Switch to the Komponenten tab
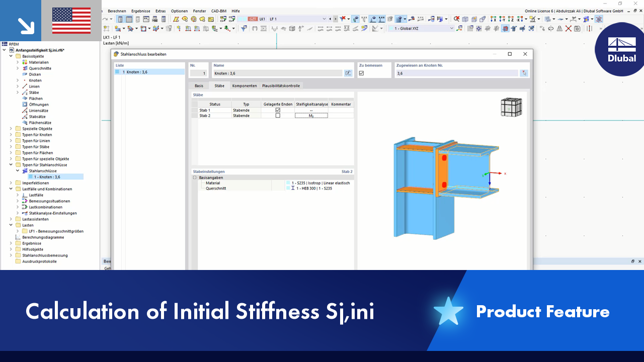 tap(245, 86)
